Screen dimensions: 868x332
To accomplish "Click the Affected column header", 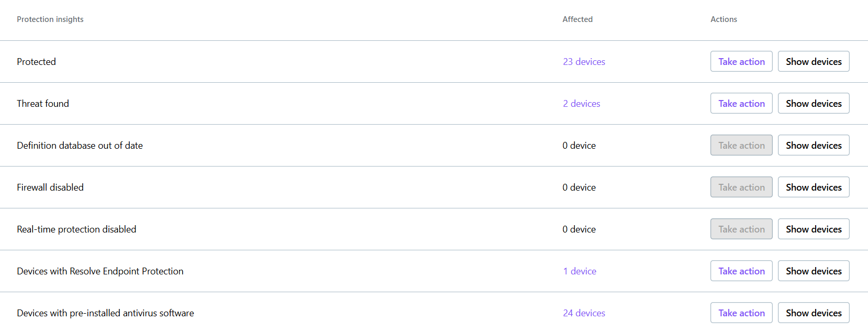I will 577,19.
